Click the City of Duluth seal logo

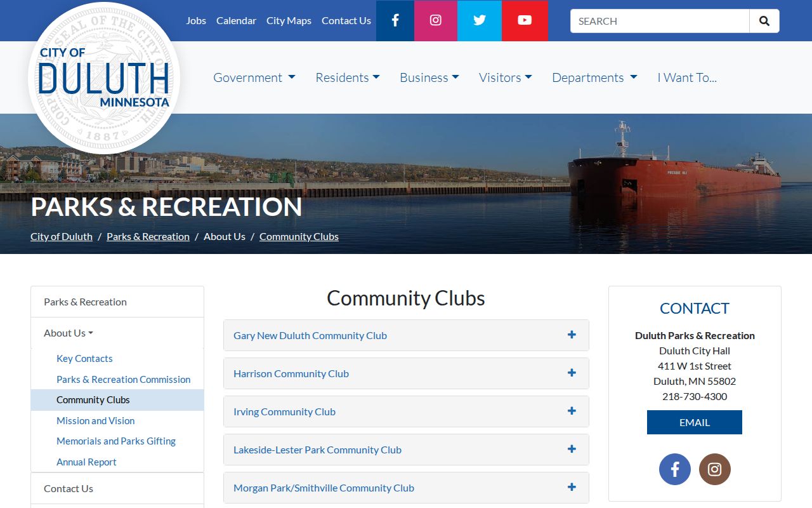(x=104, y=78)
